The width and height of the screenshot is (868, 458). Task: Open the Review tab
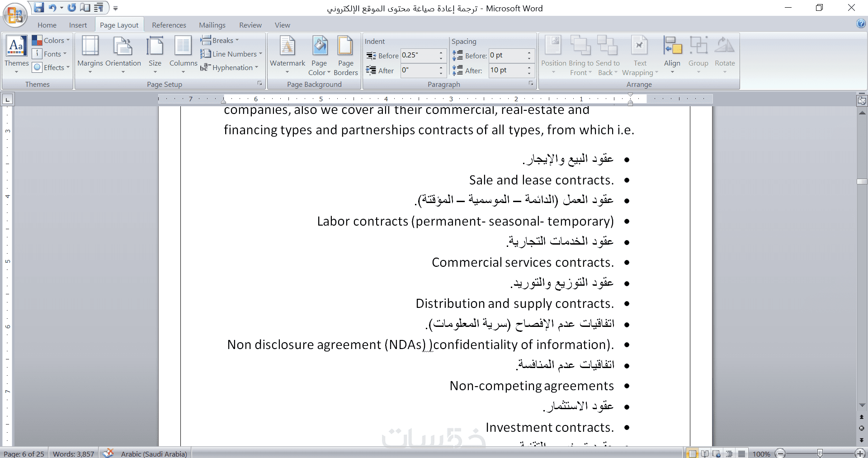(x=250, y=25)
